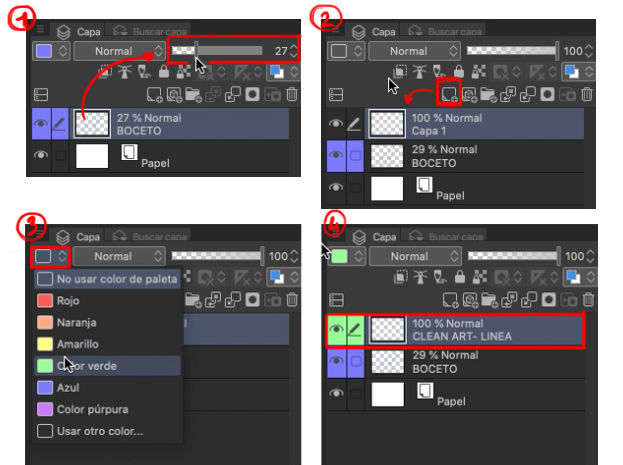Open green palette color dropdown in step 4 panel
This screenshot has width=623, height=465.
pos(346,256)
